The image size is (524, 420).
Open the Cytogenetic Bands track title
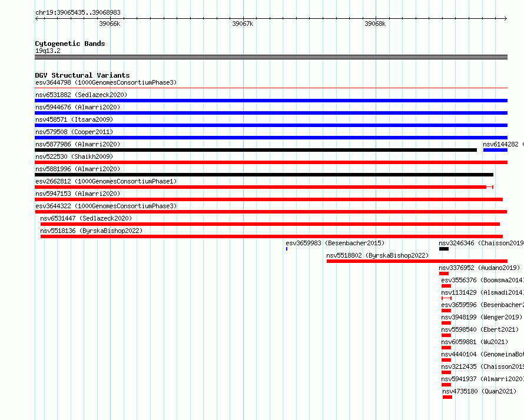tap(70, 44)
